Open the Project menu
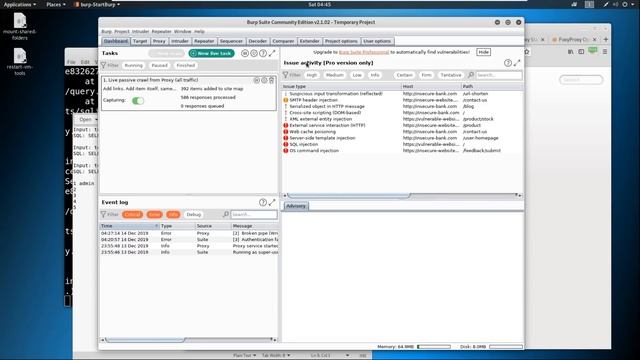 [122, 31]
